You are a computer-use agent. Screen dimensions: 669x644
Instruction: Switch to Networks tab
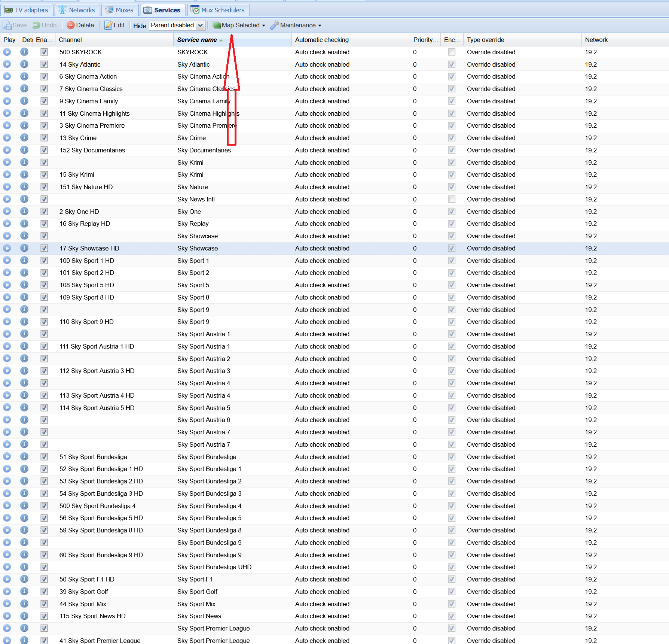(x=77, y=10)
